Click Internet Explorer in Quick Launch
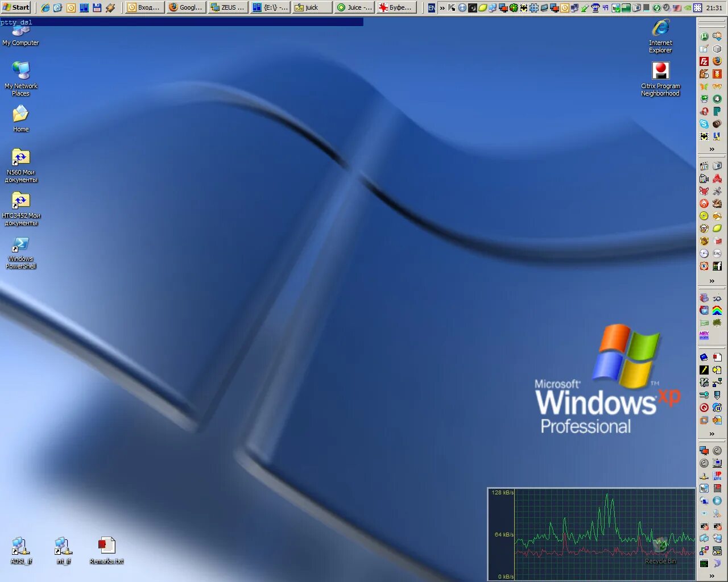 click(45, 7)
